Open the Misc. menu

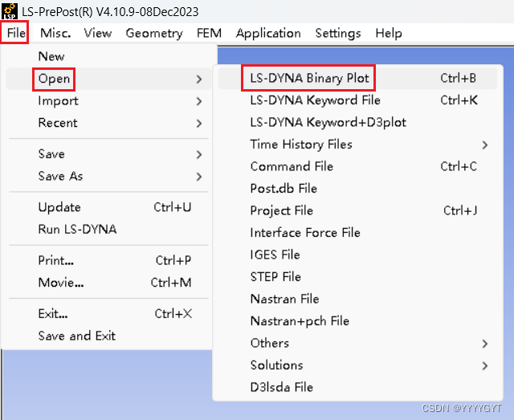point(55,33)
